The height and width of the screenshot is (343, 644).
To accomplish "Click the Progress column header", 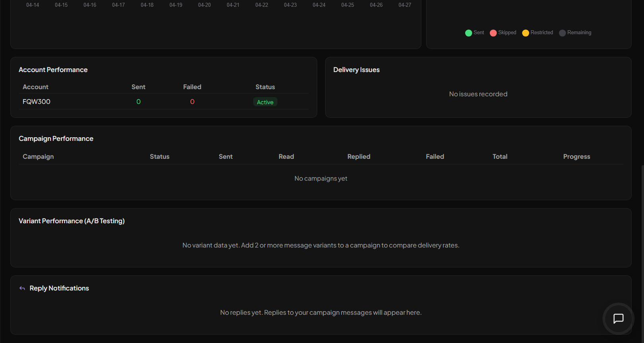I will pos(577,156).
